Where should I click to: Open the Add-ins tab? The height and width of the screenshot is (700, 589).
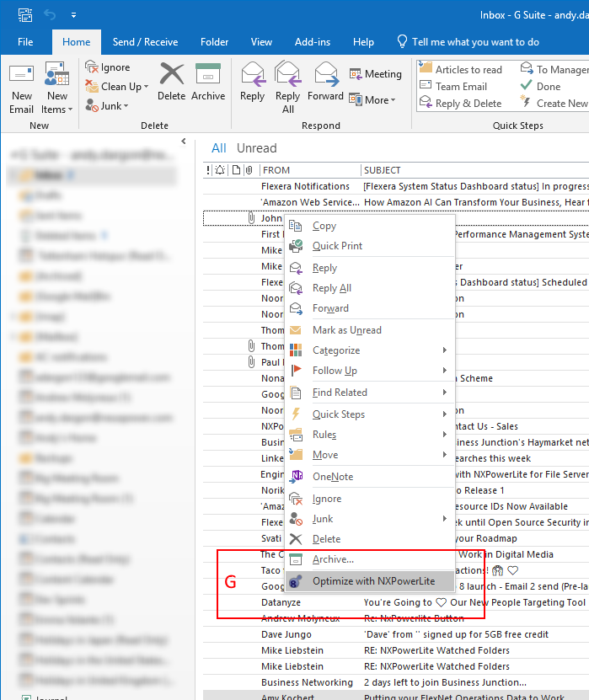(x=313, y=42)
